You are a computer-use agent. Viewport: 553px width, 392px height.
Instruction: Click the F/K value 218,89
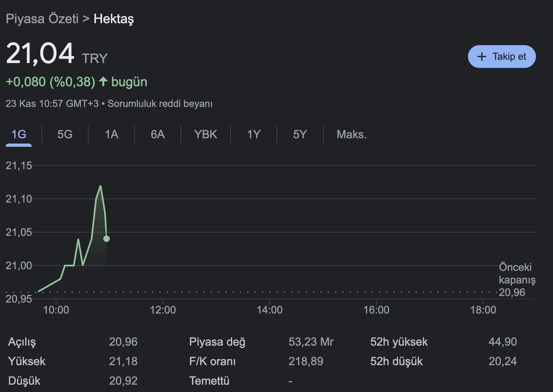(x=306, y=362)
